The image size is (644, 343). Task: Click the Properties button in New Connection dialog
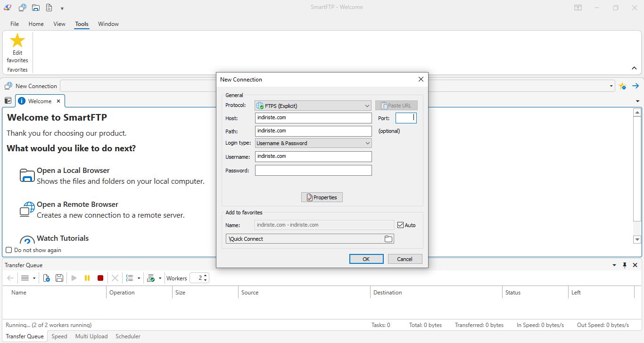click(x=322, y=197)
